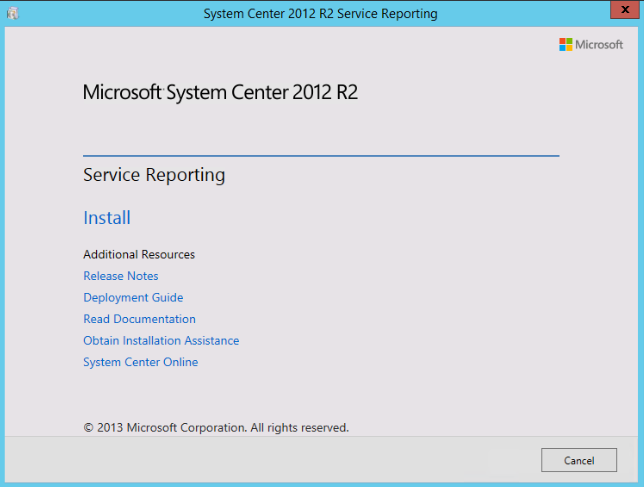Select the Read Documentation link

(139, 319)
